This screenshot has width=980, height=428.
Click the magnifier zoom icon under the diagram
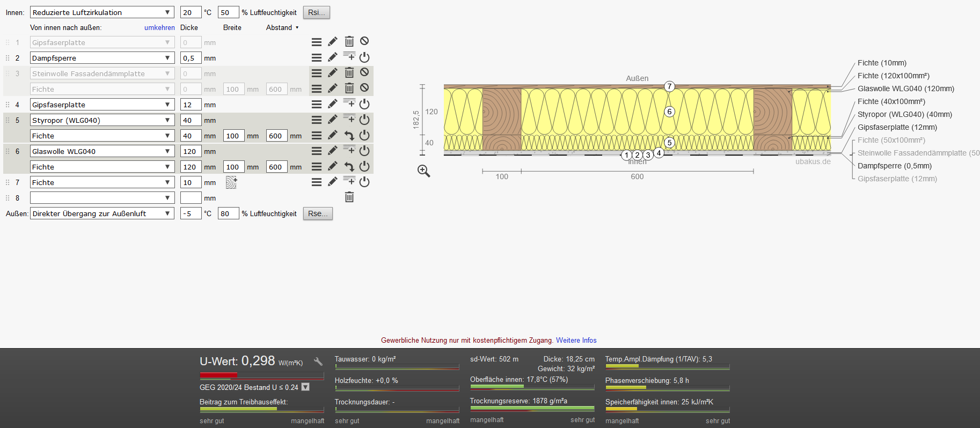[x=424, y=171]
